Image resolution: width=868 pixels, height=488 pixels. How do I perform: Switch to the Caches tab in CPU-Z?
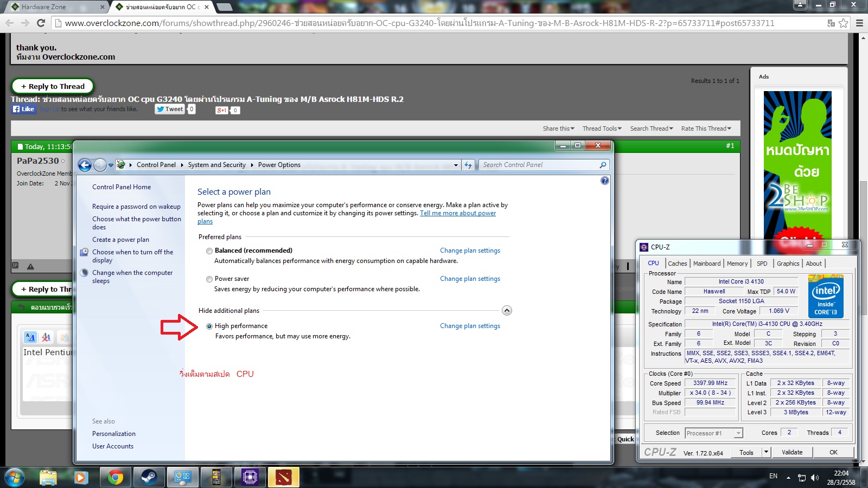point(678,264)
